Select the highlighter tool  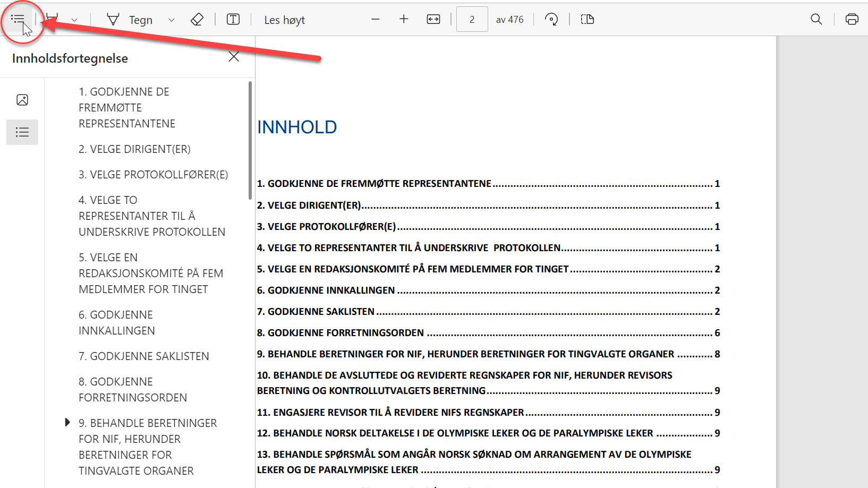pyautogui.click(x=52, y=20)
